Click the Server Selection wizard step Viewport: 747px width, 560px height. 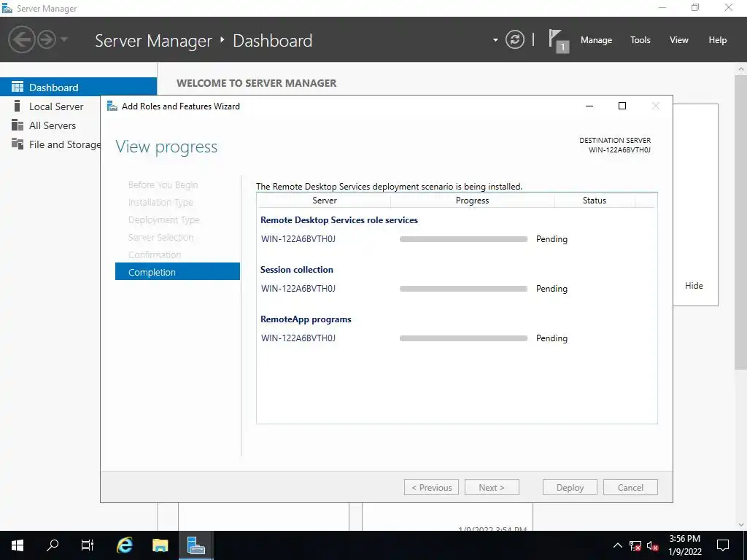[161, 237]
